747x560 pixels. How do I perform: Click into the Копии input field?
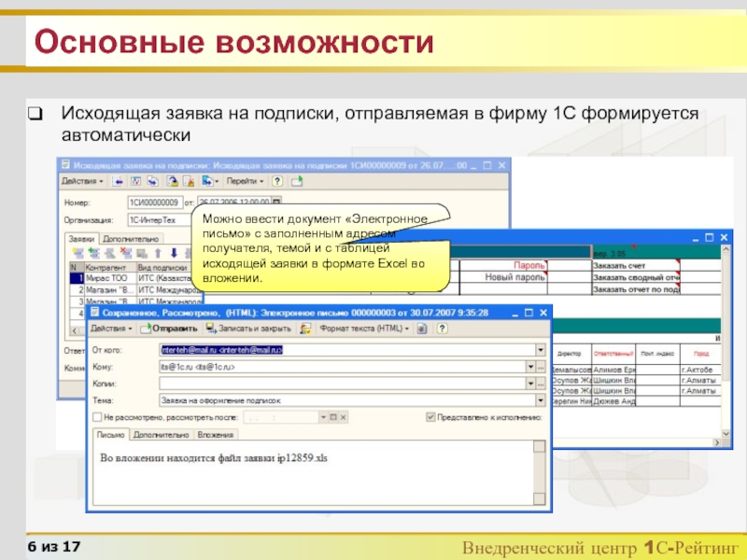click(343, 384)
